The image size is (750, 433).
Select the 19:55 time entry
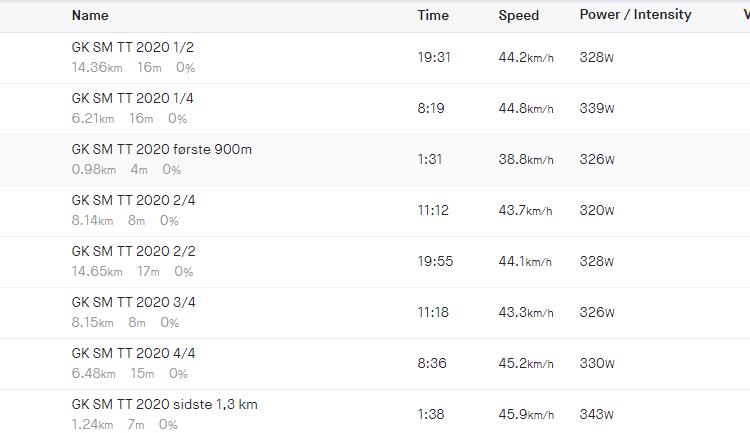coord(435,261)
